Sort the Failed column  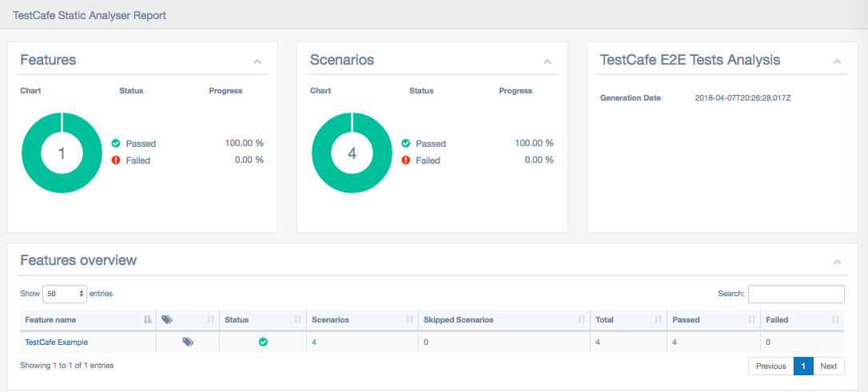(802, 319)
